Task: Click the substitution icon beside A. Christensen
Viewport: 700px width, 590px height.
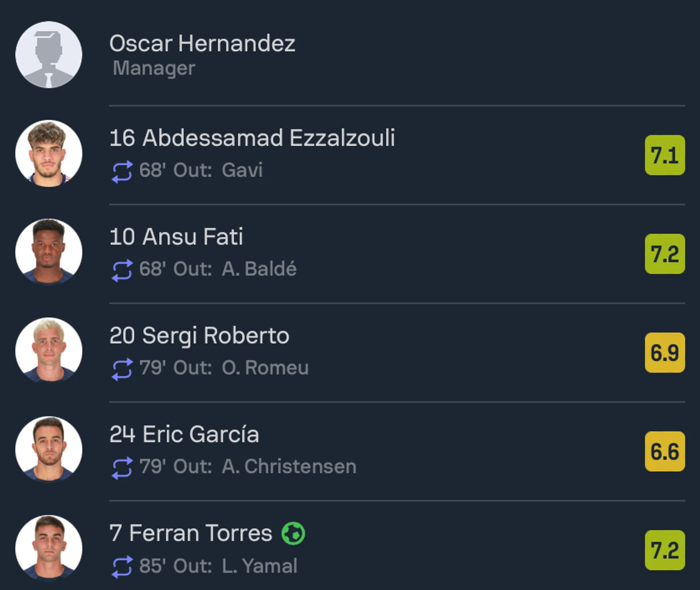Action: point(122,467)
